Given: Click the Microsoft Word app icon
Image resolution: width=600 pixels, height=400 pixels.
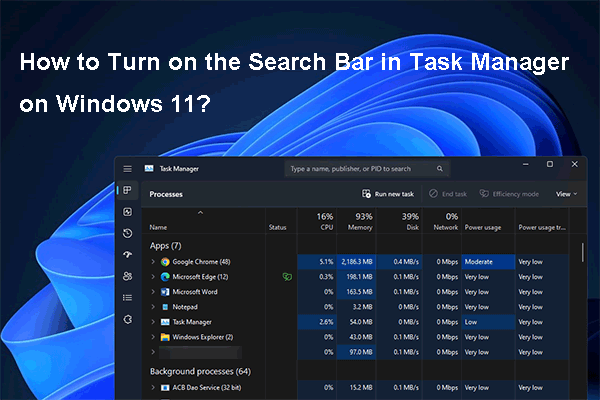Looking at the screenshot, I should 165,292.
